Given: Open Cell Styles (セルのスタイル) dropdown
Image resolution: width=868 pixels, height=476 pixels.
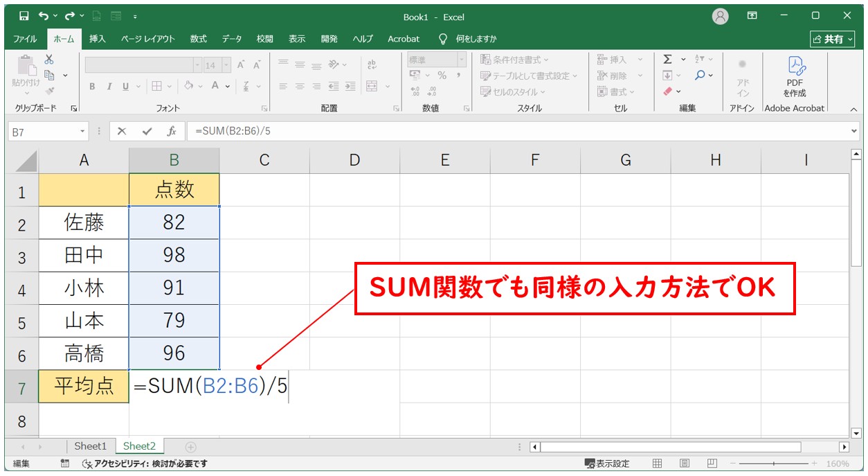Looking at the screenshot, I should pos(514,91).
